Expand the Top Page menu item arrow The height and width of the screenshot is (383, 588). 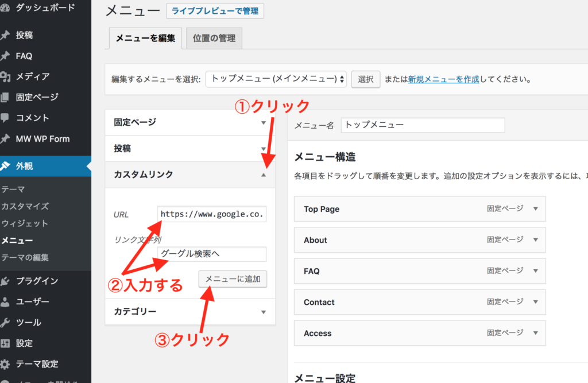coord(535,209)
